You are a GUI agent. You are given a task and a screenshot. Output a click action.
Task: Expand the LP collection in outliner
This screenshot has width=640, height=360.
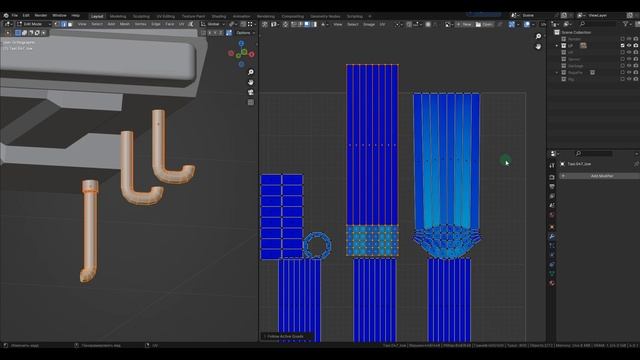[x=557, y=46]
